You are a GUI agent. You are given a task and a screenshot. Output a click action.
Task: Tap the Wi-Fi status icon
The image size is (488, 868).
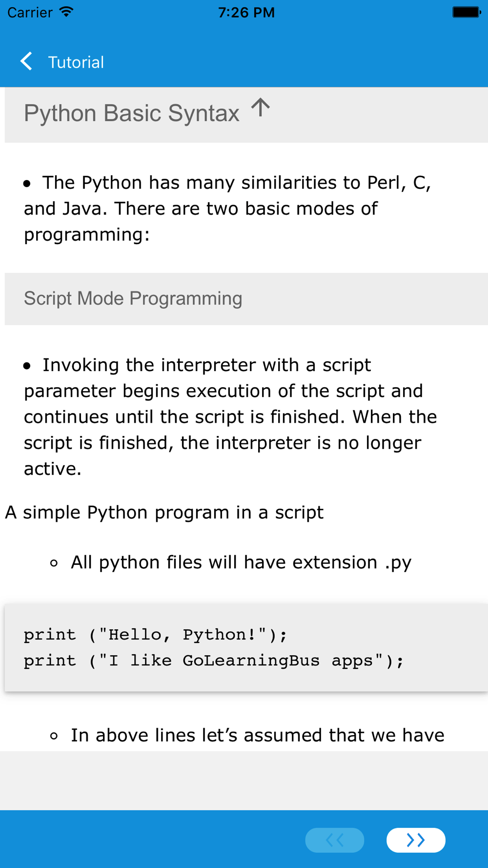[66, 12]
